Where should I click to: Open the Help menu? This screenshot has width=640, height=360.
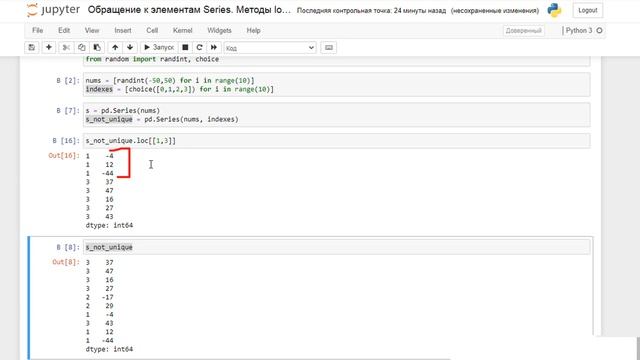point(253,31)
